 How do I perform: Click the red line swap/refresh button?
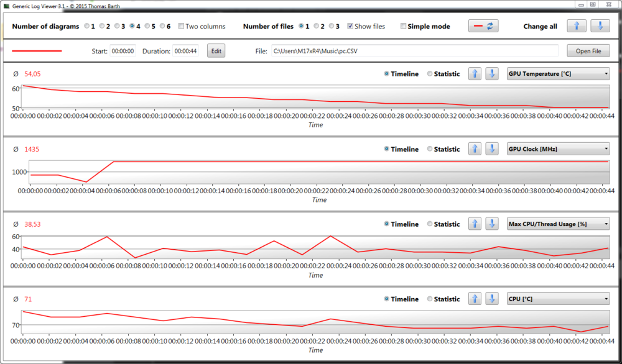483,26
